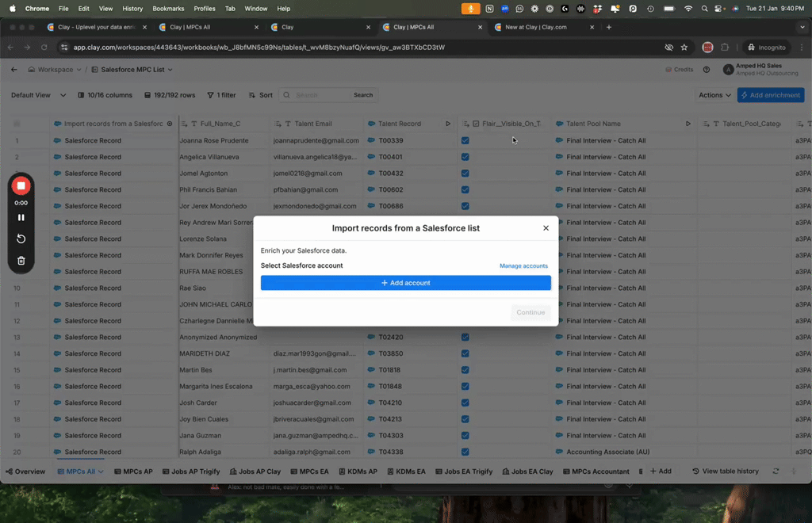Open View table history
This screenshot has width=812, height=523.
726,471
